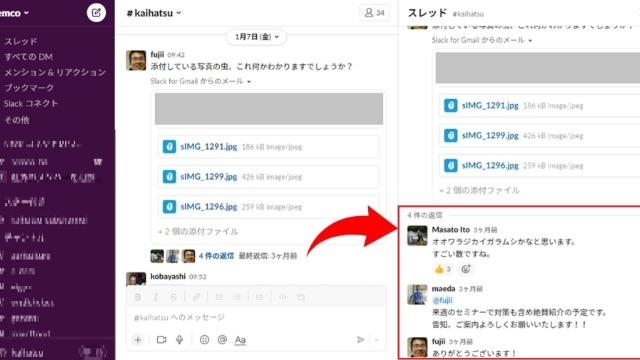The width and height of the screenshot is (640, 360).
Task: Click the @ mention icon in composer
Action: [222, 340]
